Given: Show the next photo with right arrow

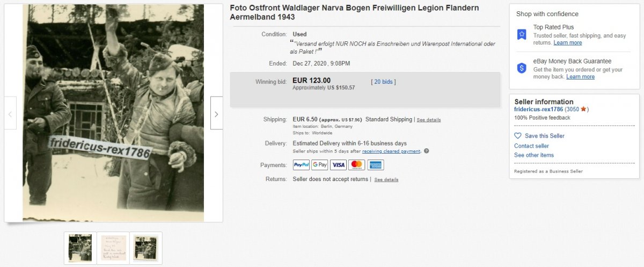Looking at the screenshot, I should (216, 114).
